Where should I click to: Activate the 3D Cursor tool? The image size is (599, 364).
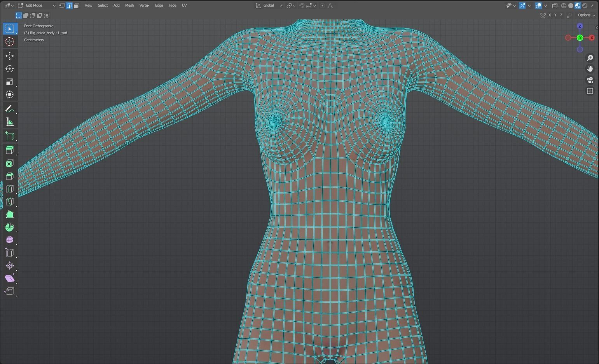tap(10, 42)
